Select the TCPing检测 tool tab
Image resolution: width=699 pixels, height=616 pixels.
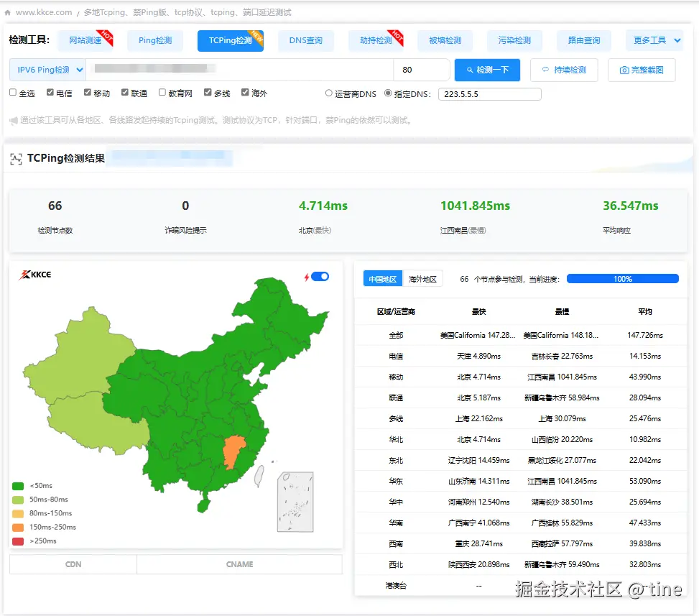pos(231,40)
